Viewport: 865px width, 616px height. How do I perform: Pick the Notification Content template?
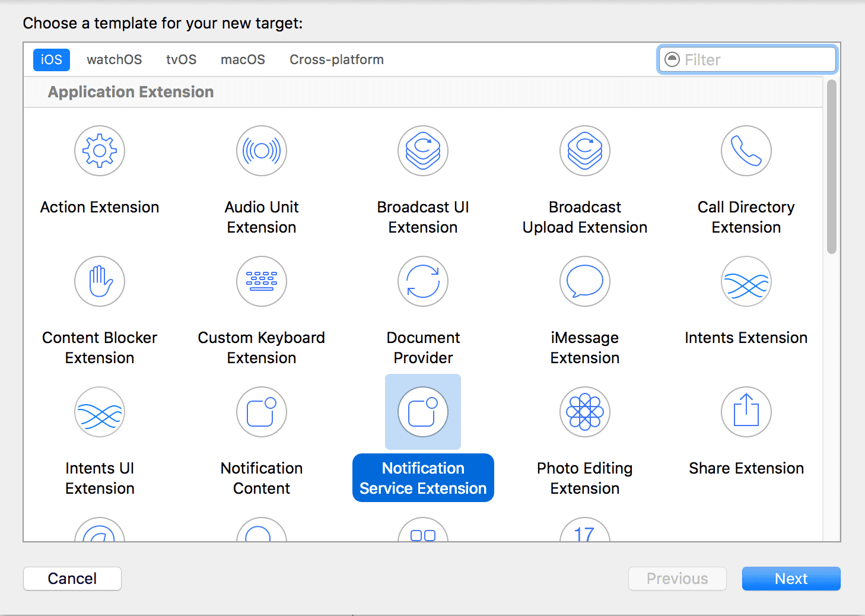262,412
